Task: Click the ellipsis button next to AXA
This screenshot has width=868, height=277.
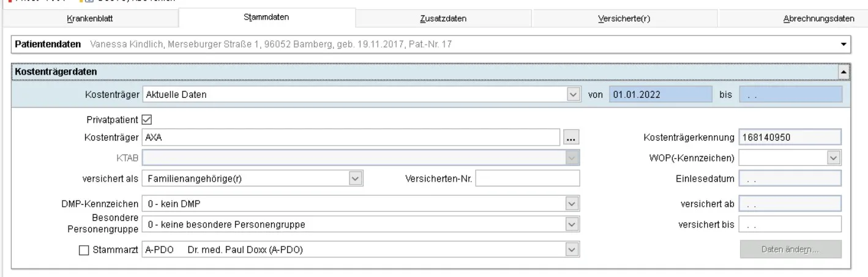Action: [x=571, y=138]
